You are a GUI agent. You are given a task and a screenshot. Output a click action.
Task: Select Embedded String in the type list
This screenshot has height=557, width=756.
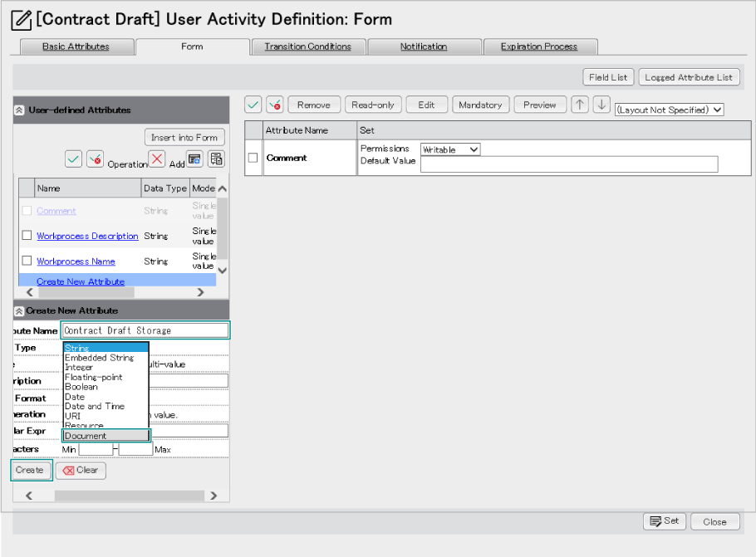click(106, 358)
